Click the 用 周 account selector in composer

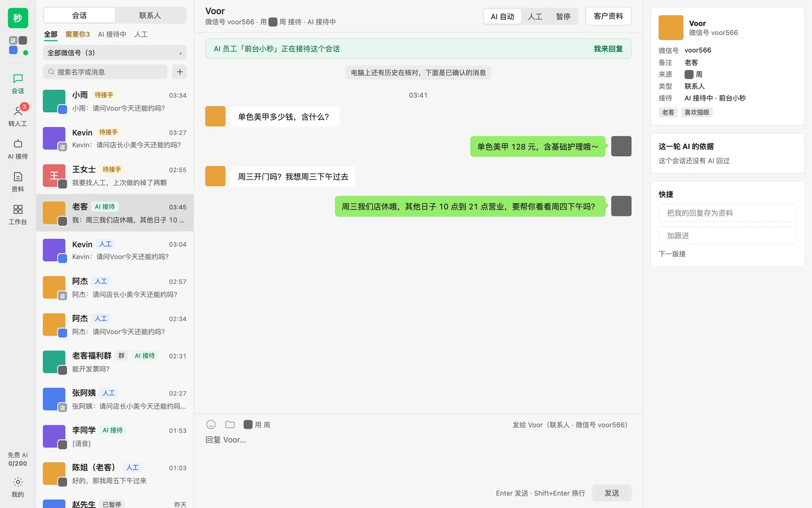point(257,425)
